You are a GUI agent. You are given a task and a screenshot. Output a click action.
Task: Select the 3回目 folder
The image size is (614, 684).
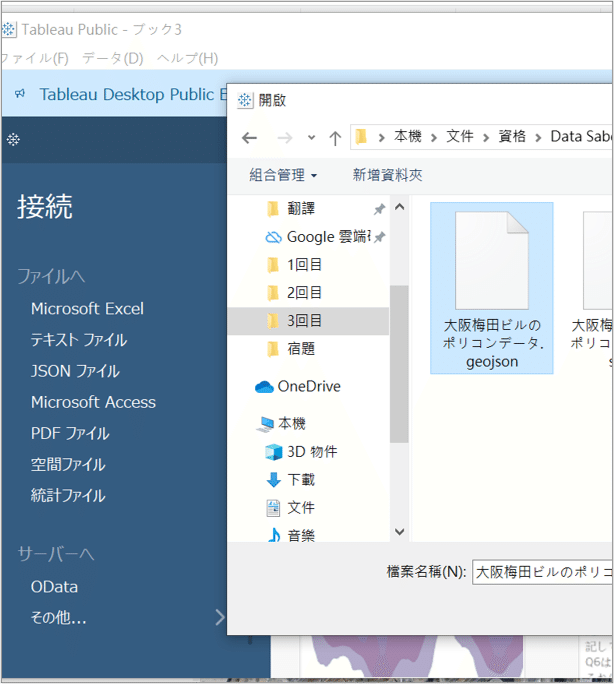(308, 321)
